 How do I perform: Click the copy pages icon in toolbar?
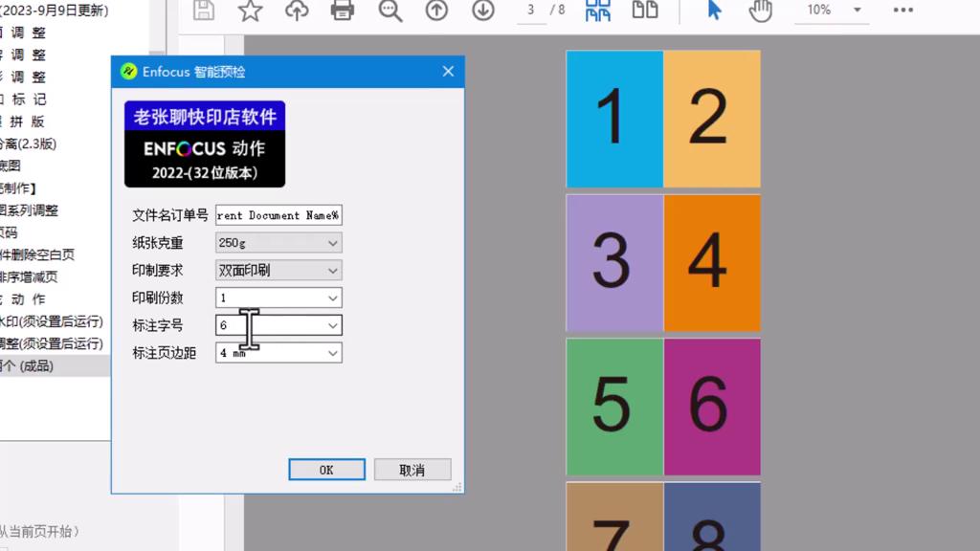(645, 11)
